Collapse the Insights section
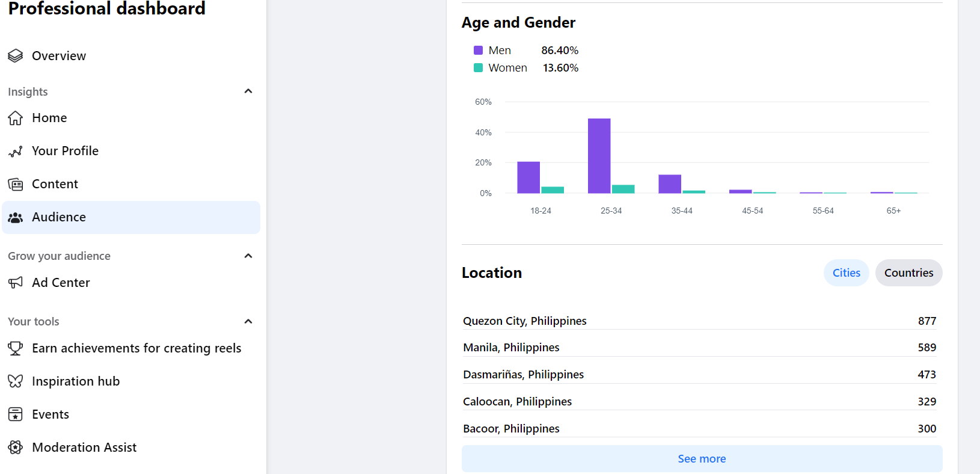Viewport: 980px width, 474px height. (x=248, y=91)
